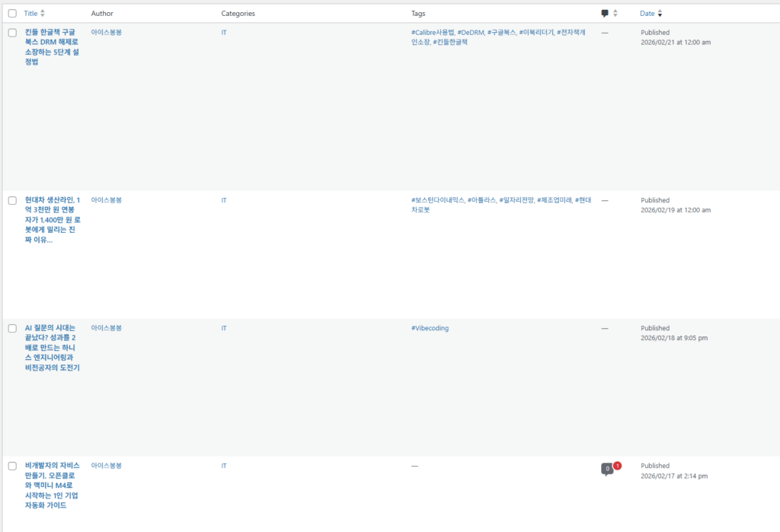
Task: Click the date 2026/02/18 at 9:05 pm
Action: pos(674,338)
